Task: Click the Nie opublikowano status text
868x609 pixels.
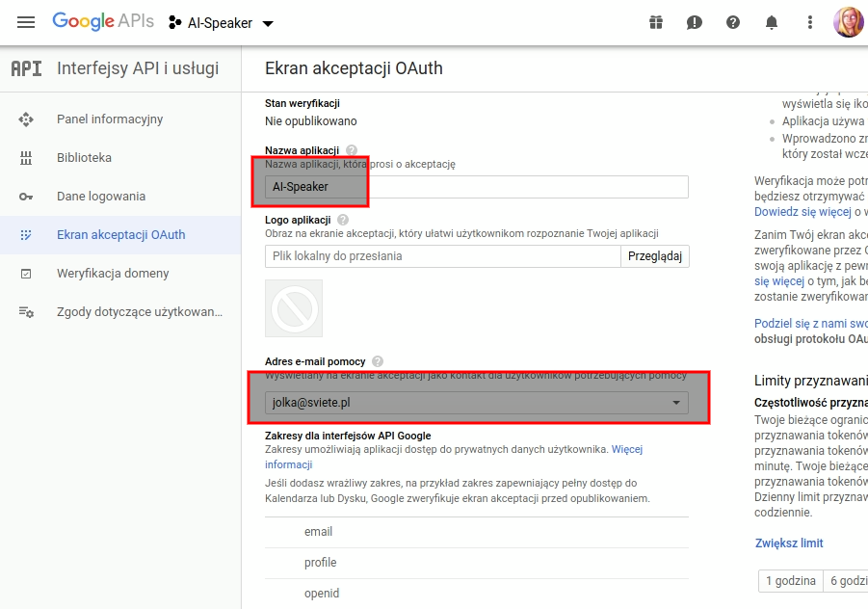Action: click(x=311, y=121)
